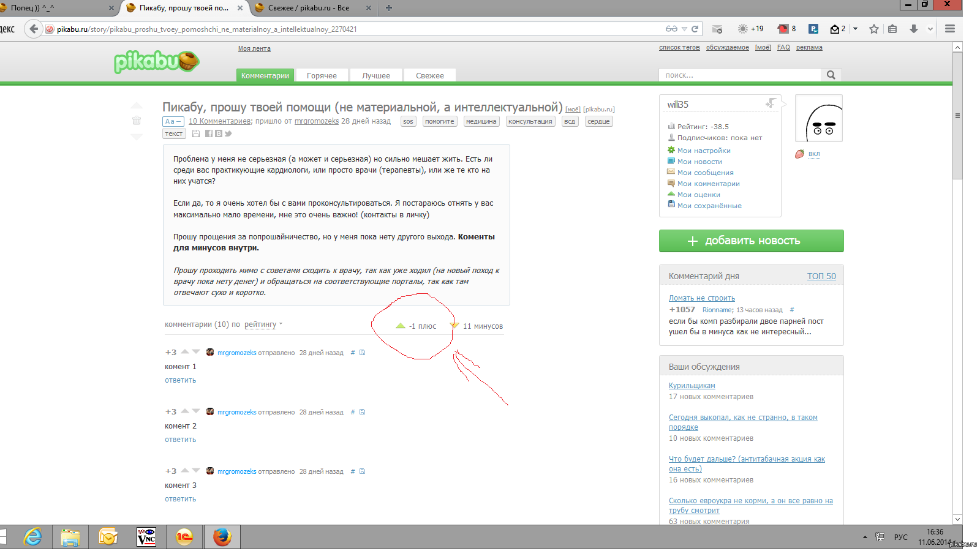Click the 'медицина' tag
The height and width of the screenshot is (551, 980).
coord(481,121)
